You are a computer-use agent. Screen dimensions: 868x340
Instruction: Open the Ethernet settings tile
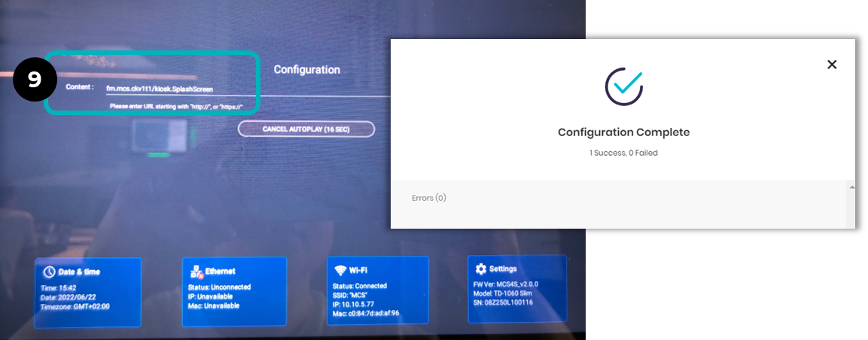click(234, 291)
